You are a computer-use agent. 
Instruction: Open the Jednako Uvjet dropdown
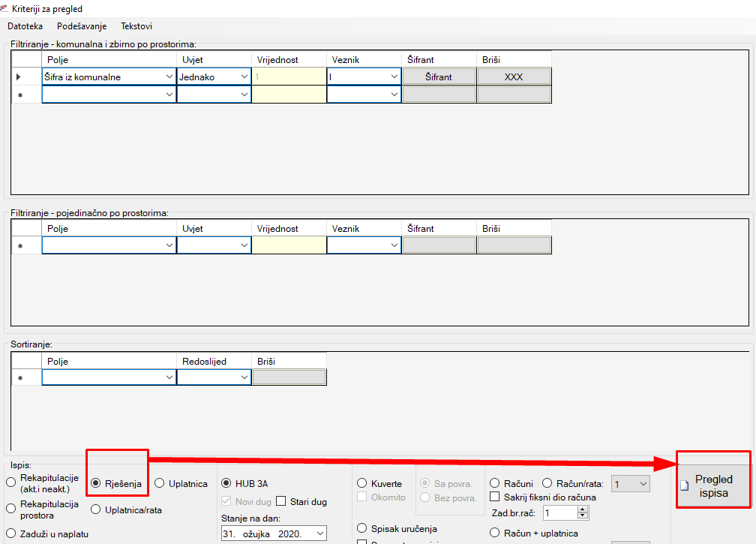click(243, 77)
